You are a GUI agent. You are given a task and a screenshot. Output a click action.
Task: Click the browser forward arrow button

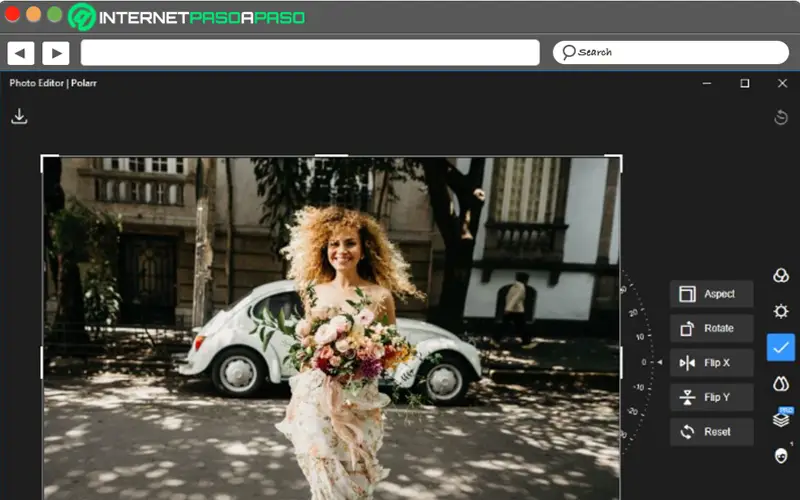point(56,53)
